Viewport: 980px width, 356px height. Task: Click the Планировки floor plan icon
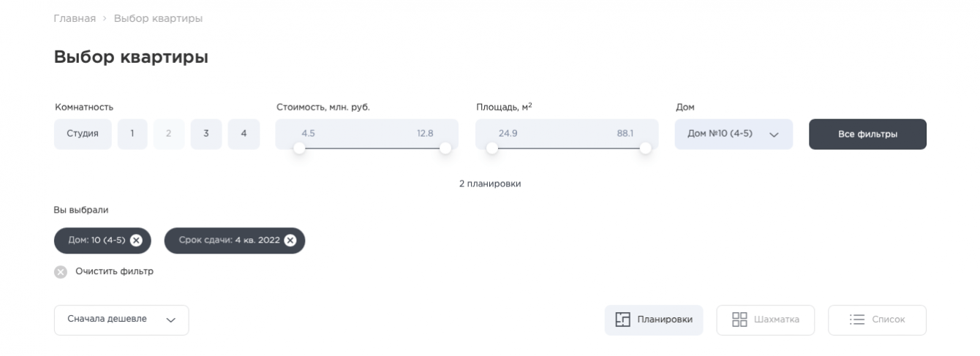(623, 319)
